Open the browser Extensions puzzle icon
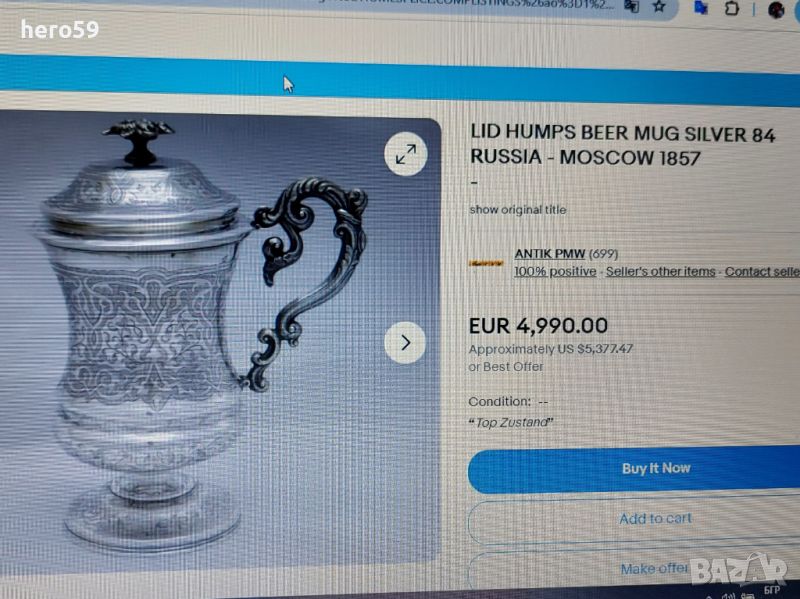Image resolution: width=800 pixels, height=599 pixels. tap(732, 9)
